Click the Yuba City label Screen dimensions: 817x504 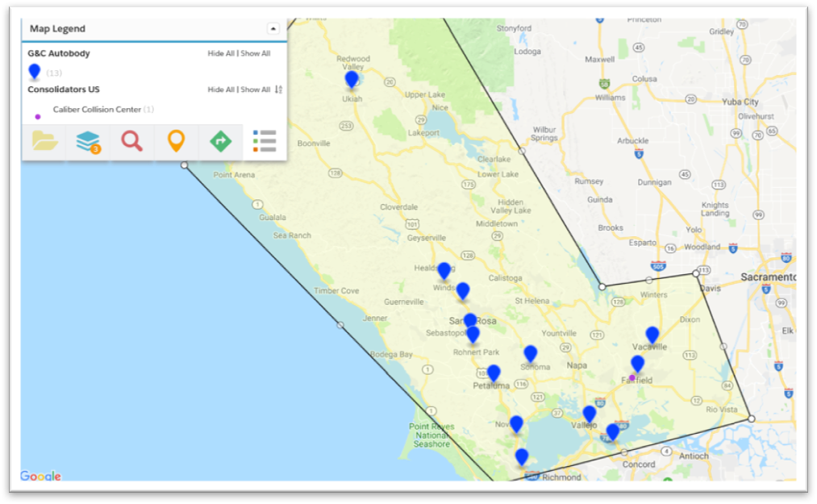coord(740,102)
